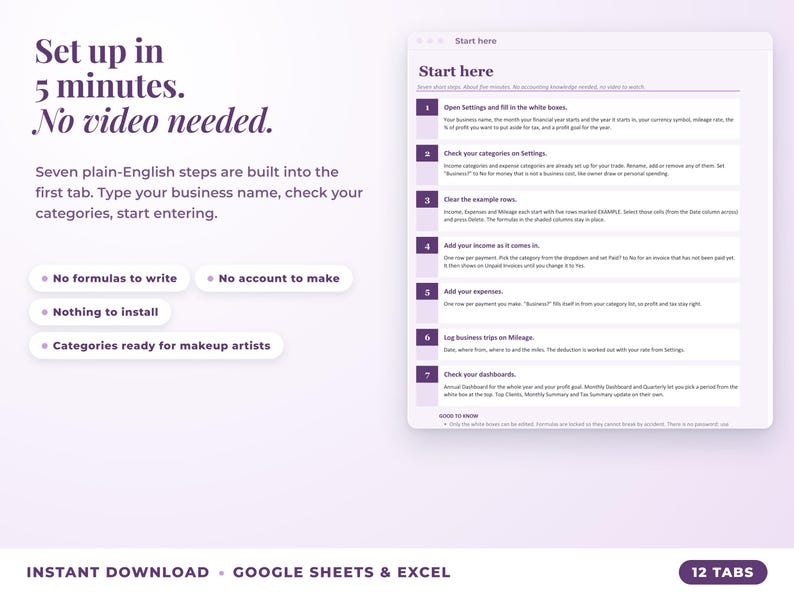This screenshot has height=596, width=794.
Task: Click 'Open Settings and fill in the white boxes.'
Action: (x=505, y=107)
